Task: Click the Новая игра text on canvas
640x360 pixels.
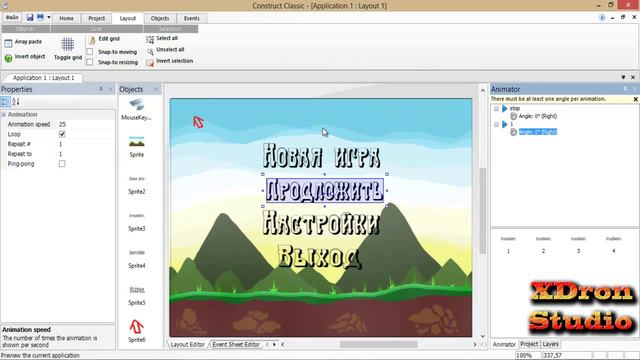Action: pyautogui.click(x=321, y=156)
